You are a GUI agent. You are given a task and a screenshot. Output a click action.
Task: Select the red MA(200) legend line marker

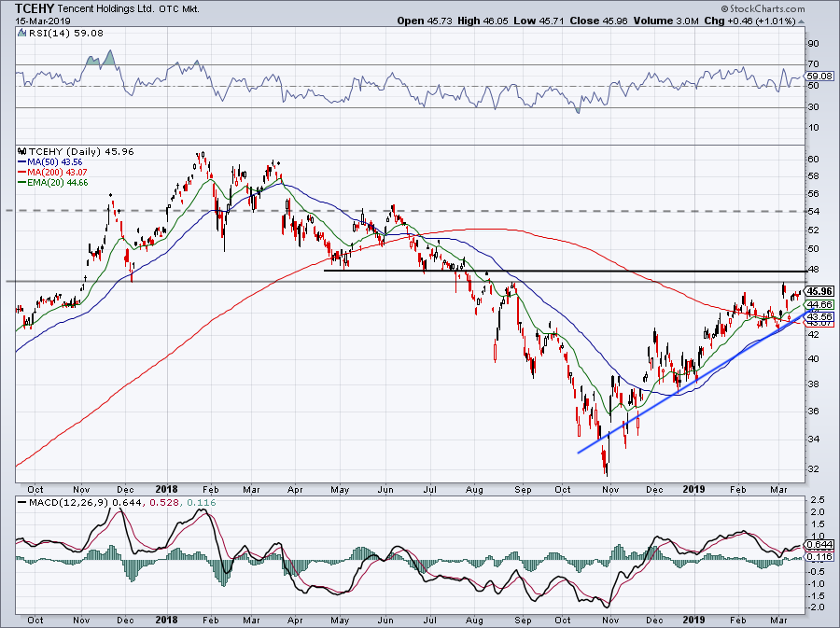22,173
